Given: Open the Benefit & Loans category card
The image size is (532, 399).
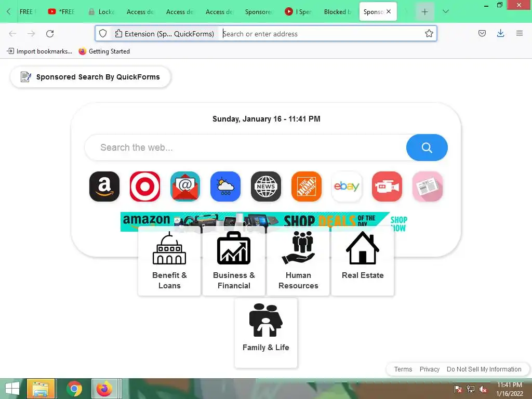Looking at the screenshot, I should tap(169, 261).
